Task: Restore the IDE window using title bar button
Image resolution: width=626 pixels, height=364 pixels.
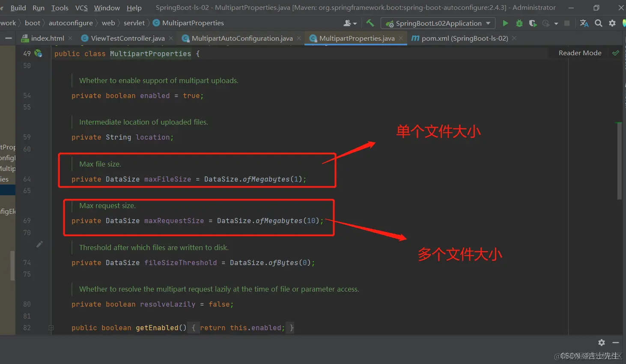Action: 596,8
